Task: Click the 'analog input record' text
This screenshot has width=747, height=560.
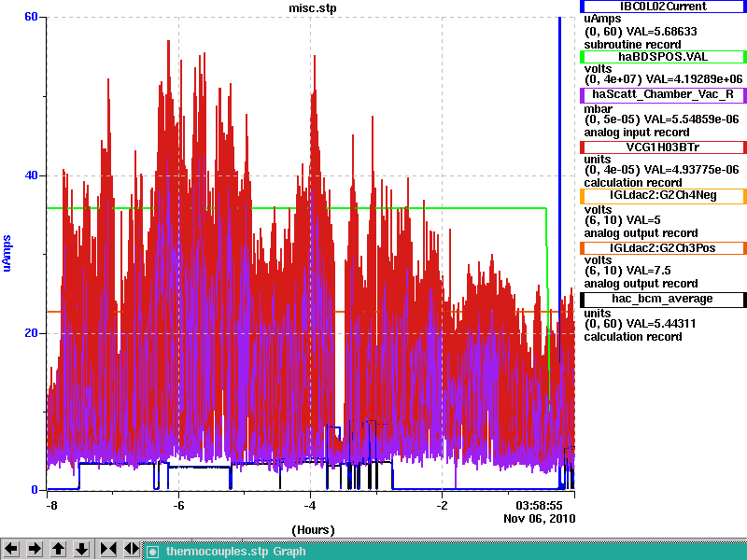Action: 637,133
